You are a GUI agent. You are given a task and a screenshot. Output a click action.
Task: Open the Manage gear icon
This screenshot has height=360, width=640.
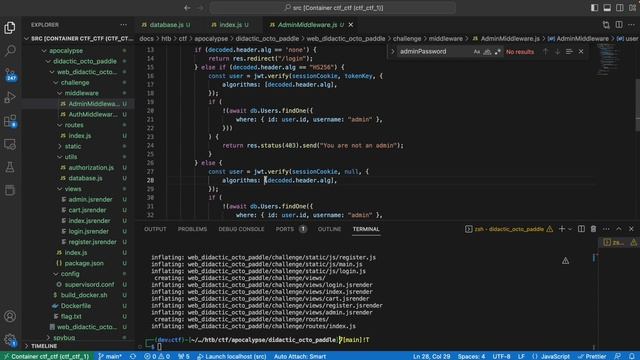point(10,339)
